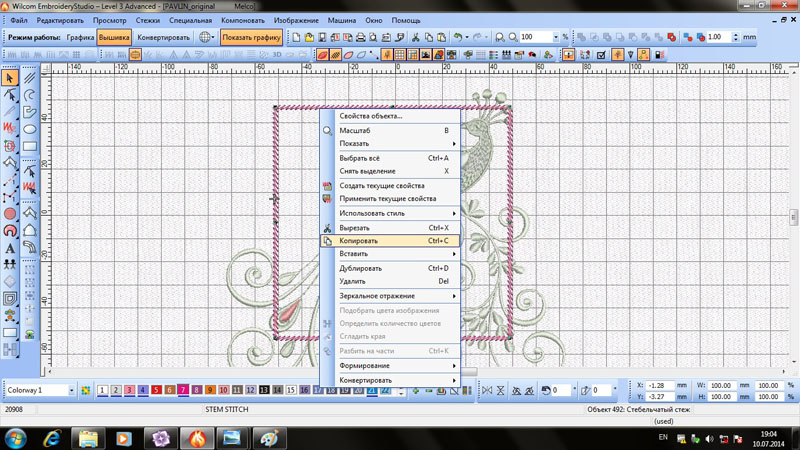Select the arrow Select Object tool

pyautogui.click(x=10, y=77)
